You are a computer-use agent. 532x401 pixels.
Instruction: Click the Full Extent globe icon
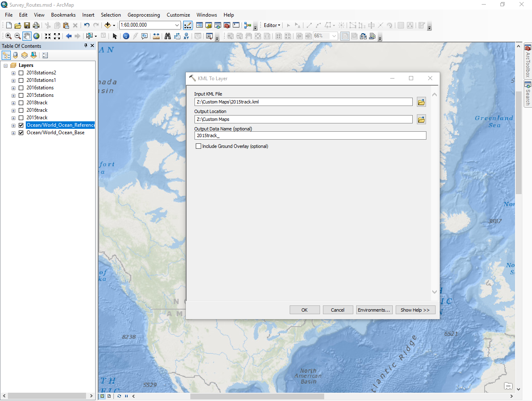(37, 36)
